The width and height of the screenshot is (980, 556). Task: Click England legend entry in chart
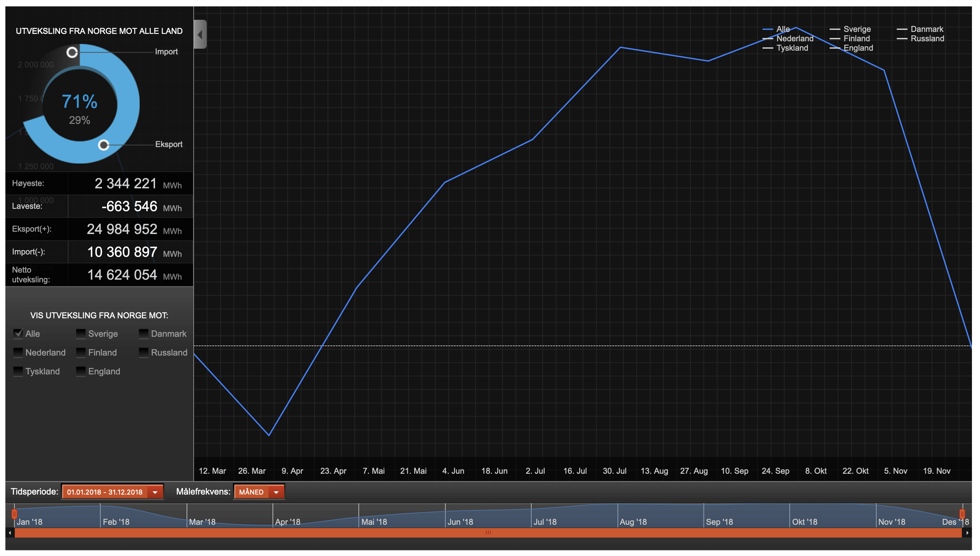(857, 48)
